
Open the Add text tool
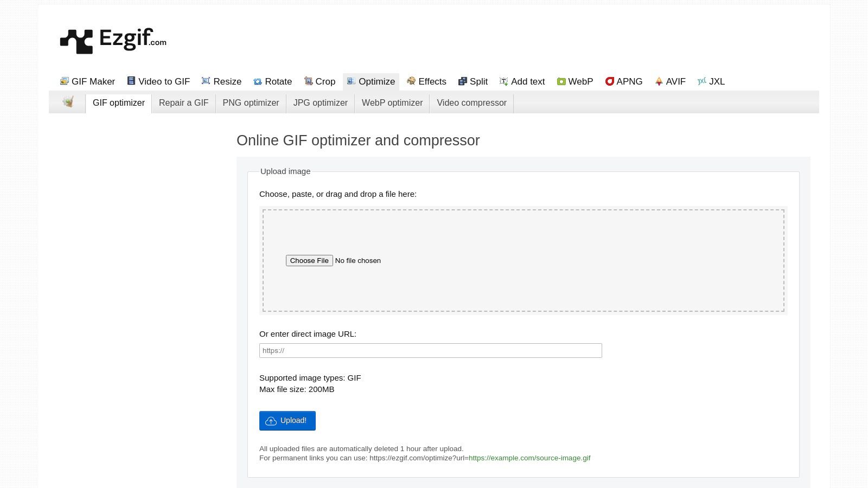click(x=522, y=81)
